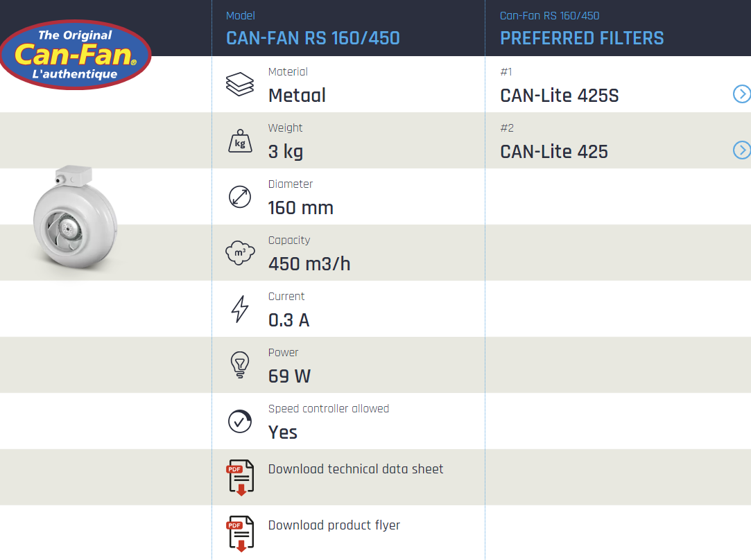This screenshot has height=560, width=751.
Task: Click the Power light bulb icon
Action: coord(240,365)
